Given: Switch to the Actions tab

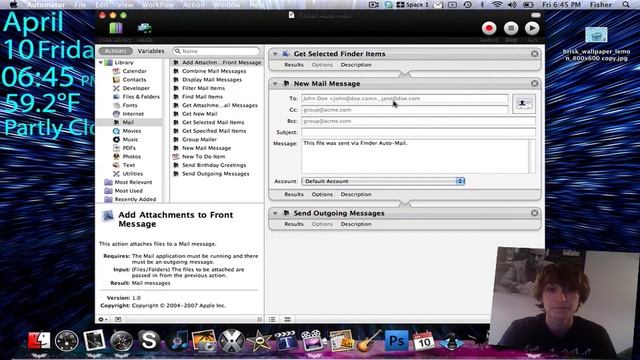Looking at the screenshot, I should (116, 51).
